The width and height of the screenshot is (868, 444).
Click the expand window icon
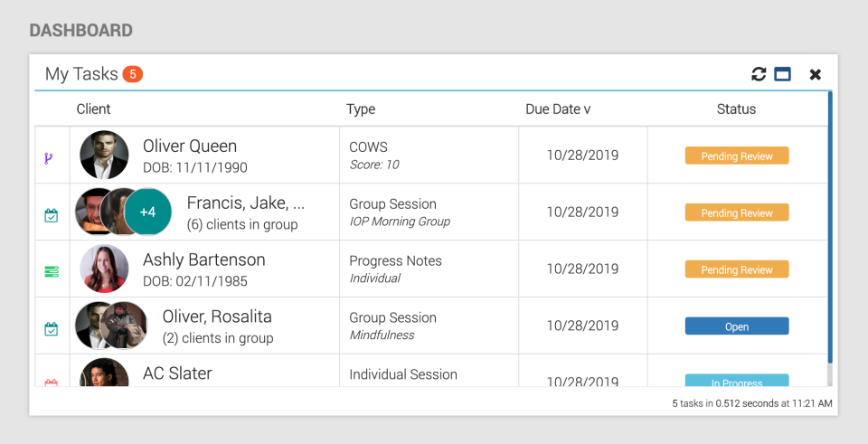(783, 74)
